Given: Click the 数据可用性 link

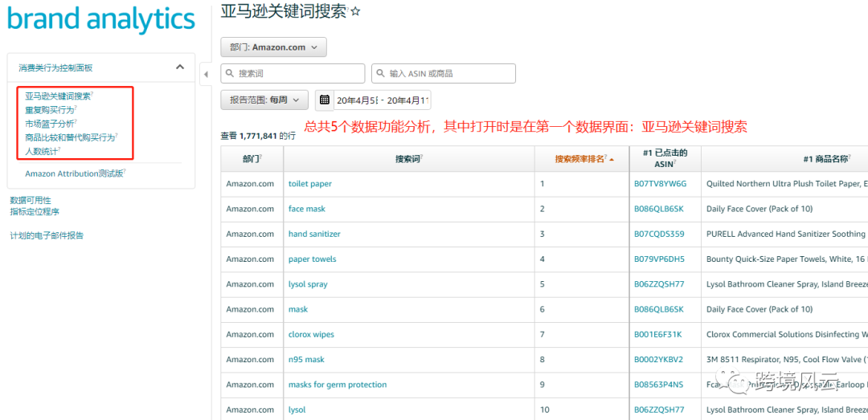Looking at the screenshot, I should pos(31,200).
